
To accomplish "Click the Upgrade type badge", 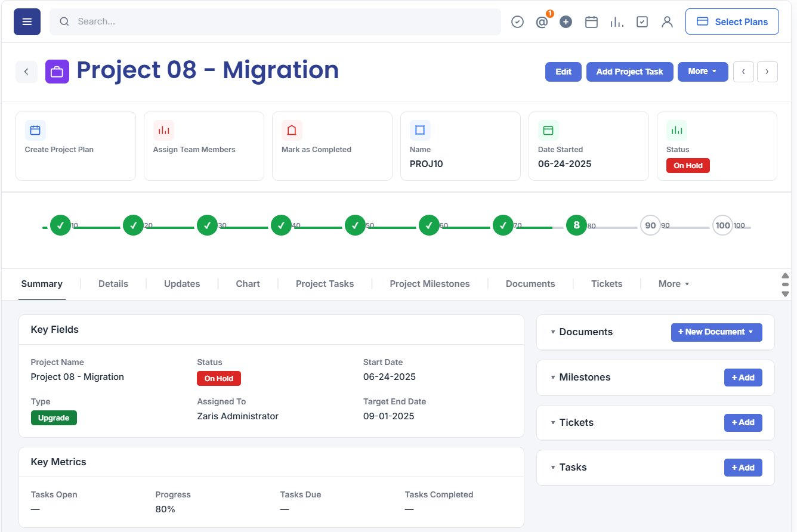I will tap(54, 418).
